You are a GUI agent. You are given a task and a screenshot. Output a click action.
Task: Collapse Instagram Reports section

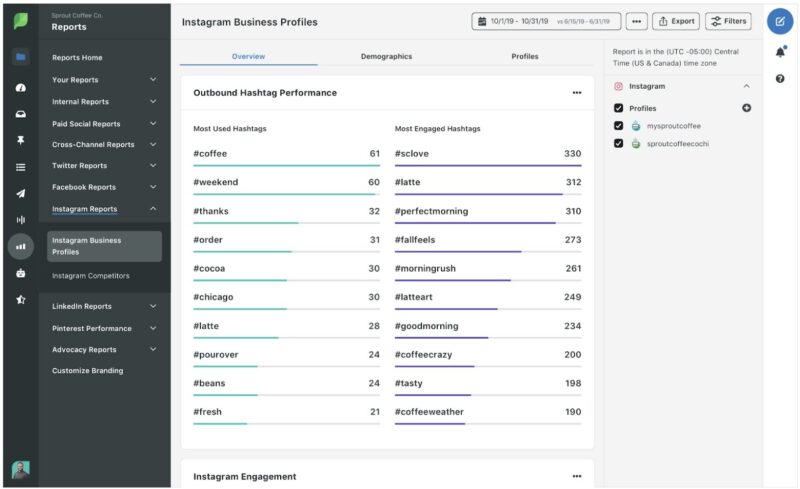click(x=104, y=209)
